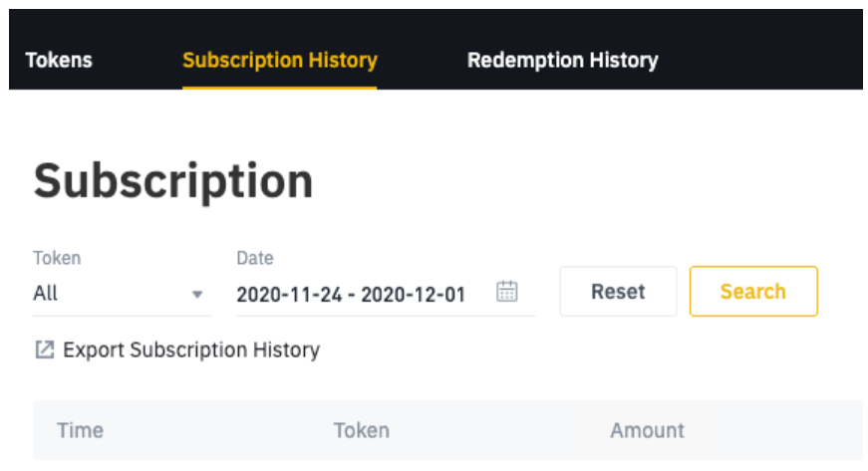Click the Amount column header
Viewport: 868px width, 471px height.
coord(647,430)
